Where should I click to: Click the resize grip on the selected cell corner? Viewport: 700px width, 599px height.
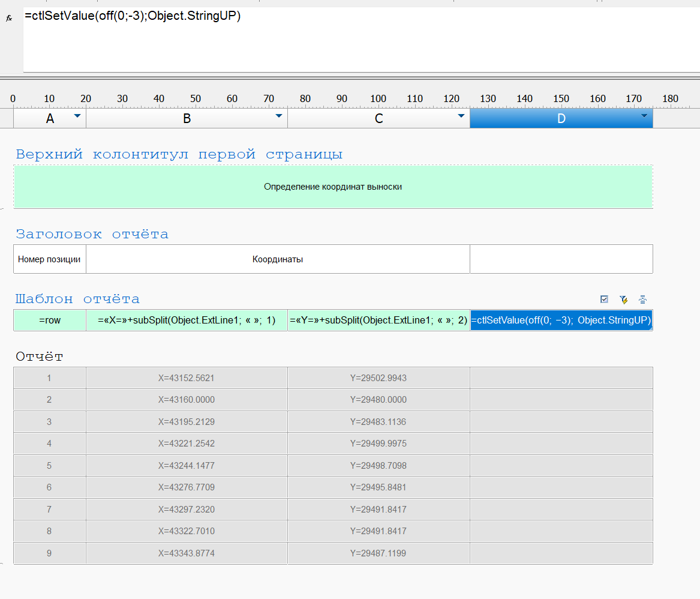(650, 328)
